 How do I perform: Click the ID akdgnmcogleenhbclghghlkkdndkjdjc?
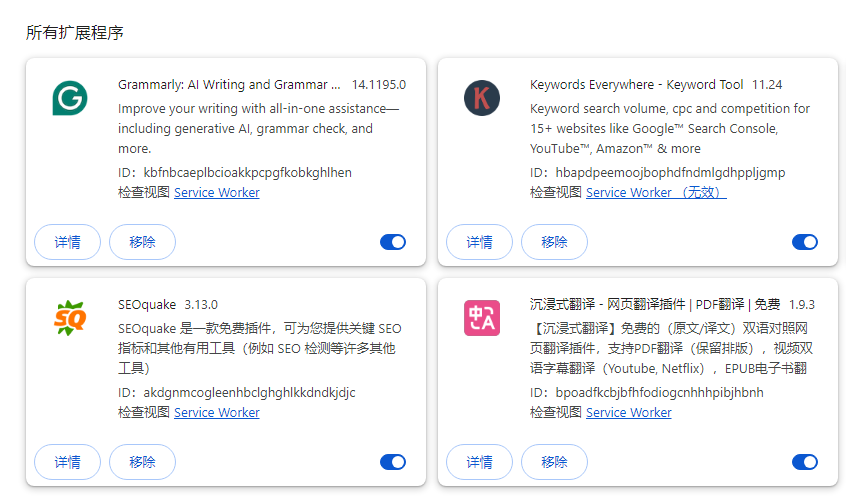coord(249,393)
